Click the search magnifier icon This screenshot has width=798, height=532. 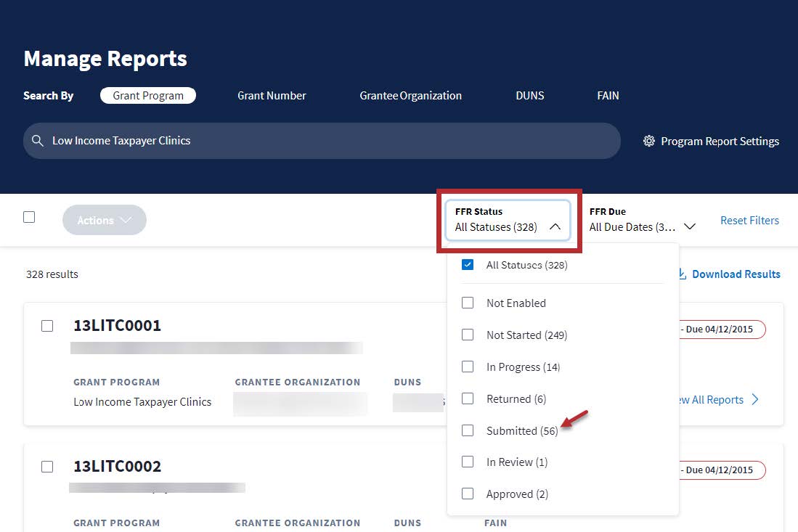point(38,141)
